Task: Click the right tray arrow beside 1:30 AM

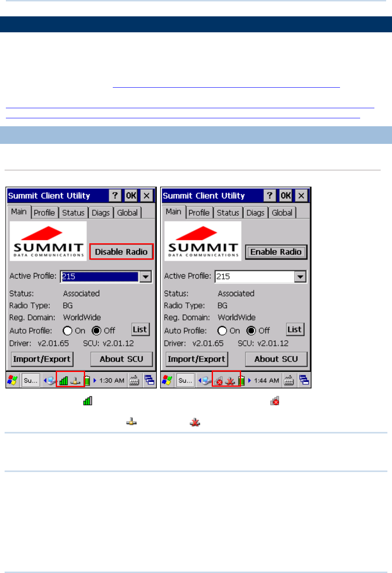Action: 95,380
